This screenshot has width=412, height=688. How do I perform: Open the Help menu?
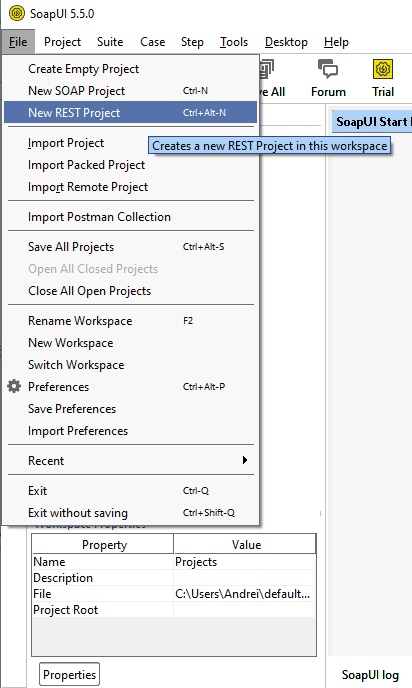click(x=336, y=42)
